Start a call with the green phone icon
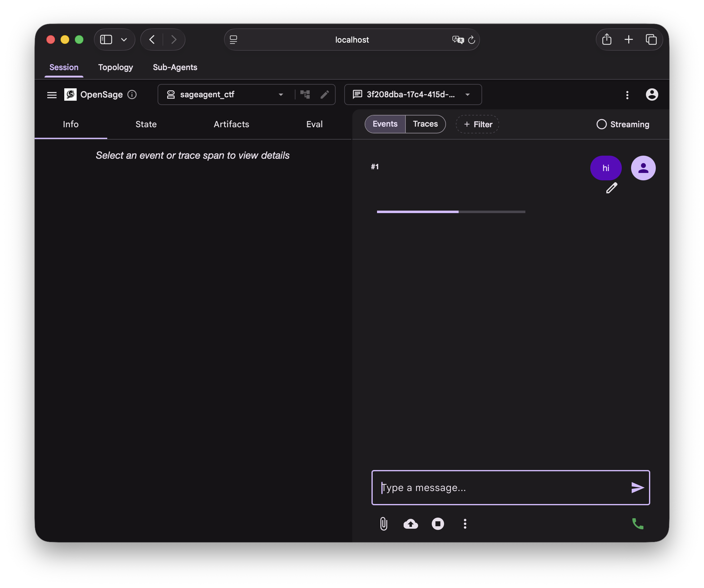704x588 pixels. 638,524
